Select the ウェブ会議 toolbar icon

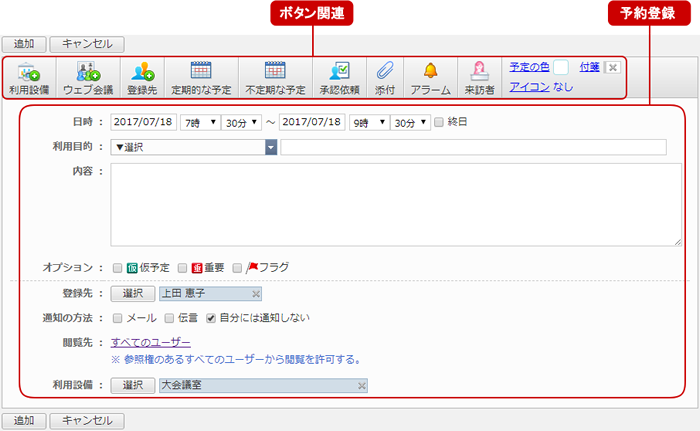tap(88, 78)
